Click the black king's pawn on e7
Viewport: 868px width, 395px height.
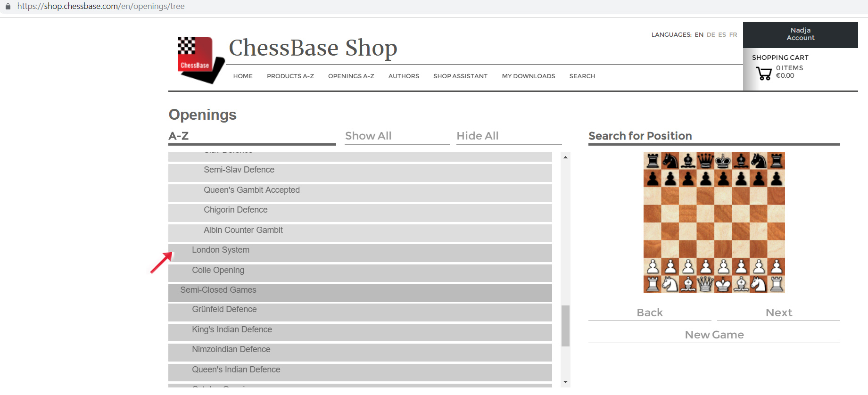click(x=723, y=178)
